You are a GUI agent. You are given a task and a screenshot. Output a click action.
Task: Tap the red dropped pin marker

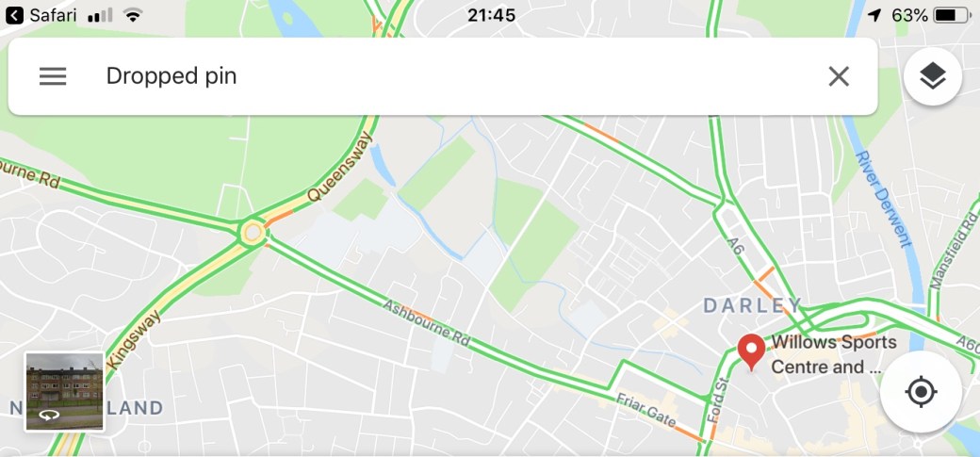(x=751, y=352)
